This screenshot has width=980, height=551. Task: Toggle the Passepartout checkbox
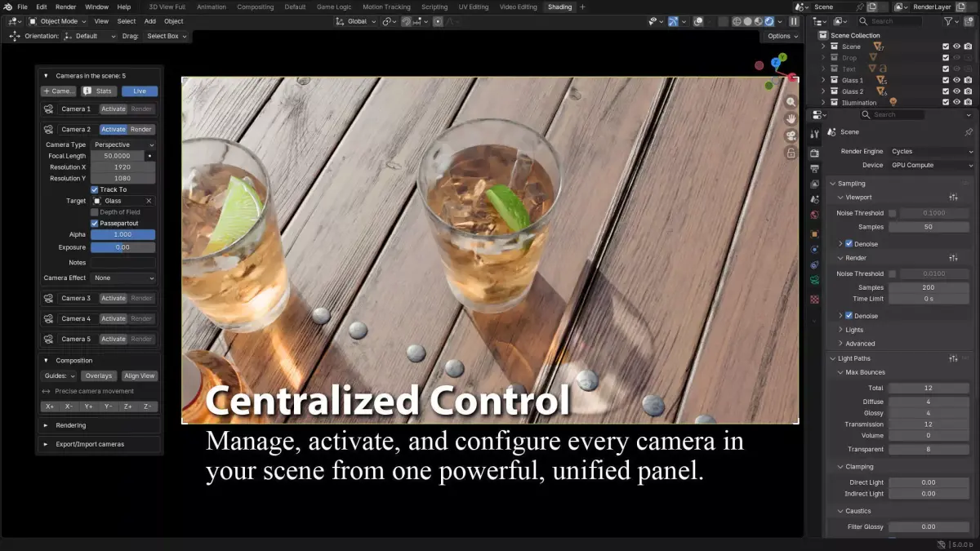tap(94, 223)
